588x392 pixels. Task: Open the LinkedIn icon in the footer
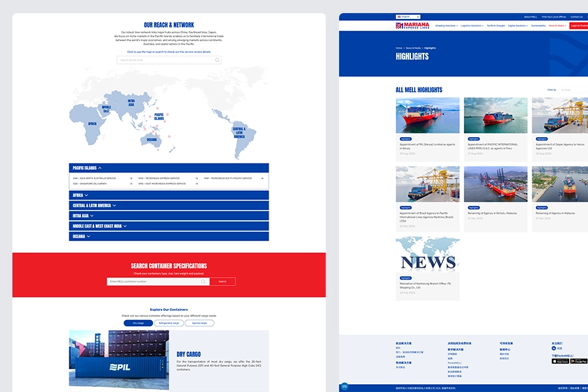[x=554, y=348]
